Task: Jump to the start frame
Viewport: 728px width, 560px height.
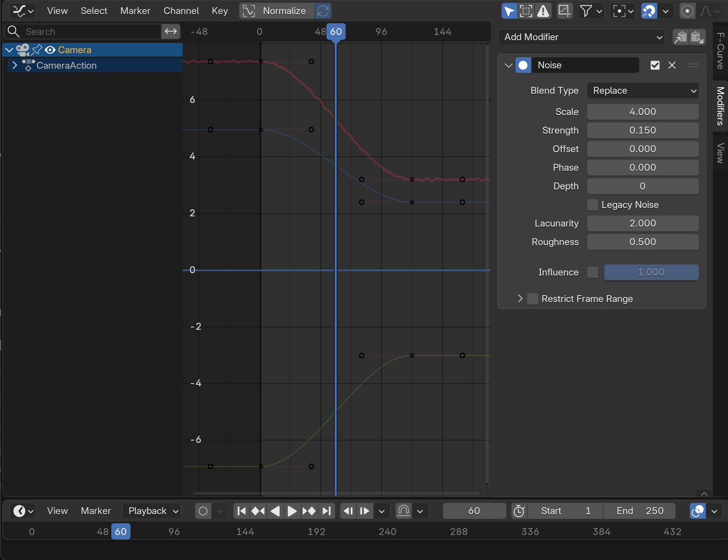Action: (241, 511)
